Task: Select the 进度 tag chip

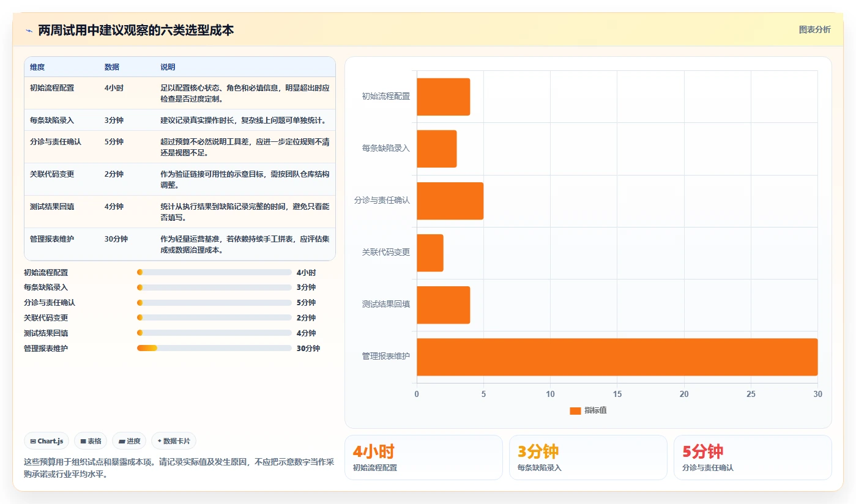Action: [x=129, y=441]
